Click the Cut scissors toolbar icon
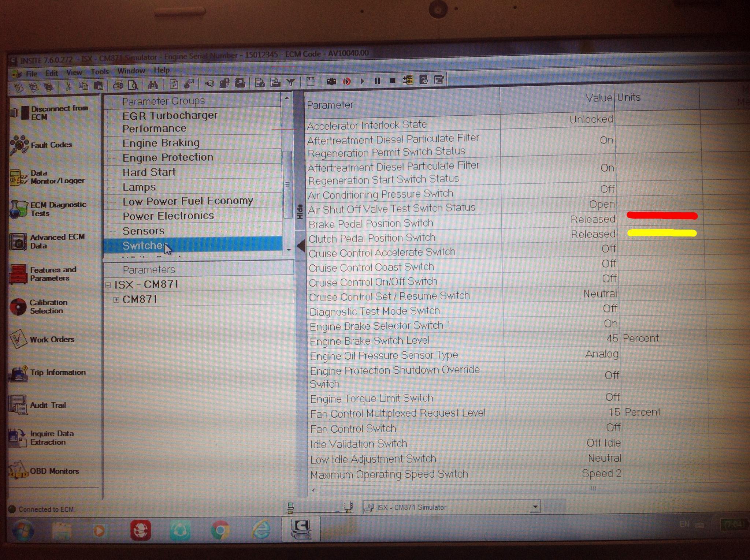This screenshot has height=560, width=750. pos(68,86)
